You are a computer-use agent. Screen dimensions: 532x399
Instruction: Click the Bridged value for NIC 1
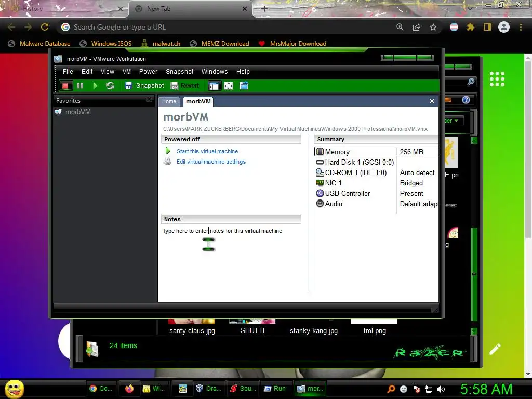point(411,183)
